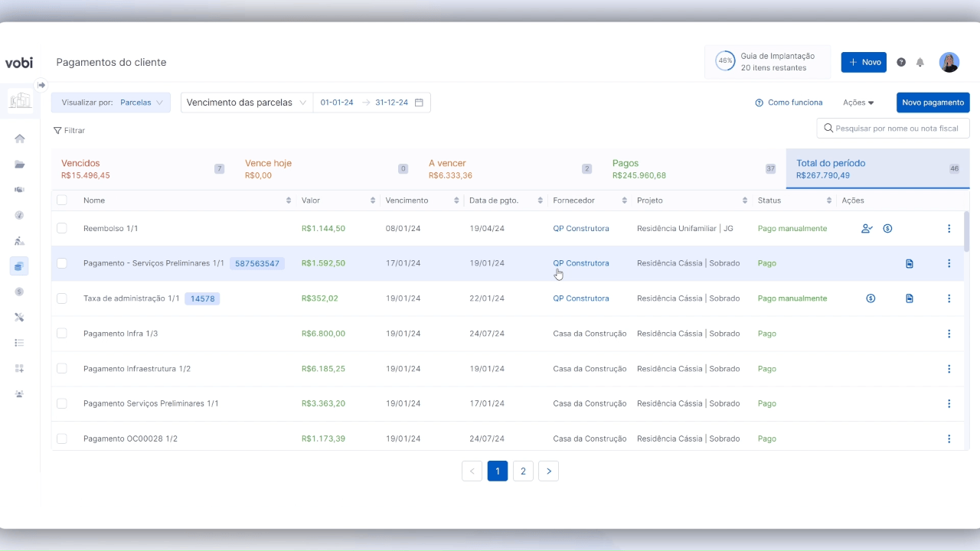Click the end date 31-12-24 field
The height and width of the screenshot is (551, 980).
point(391,103)
